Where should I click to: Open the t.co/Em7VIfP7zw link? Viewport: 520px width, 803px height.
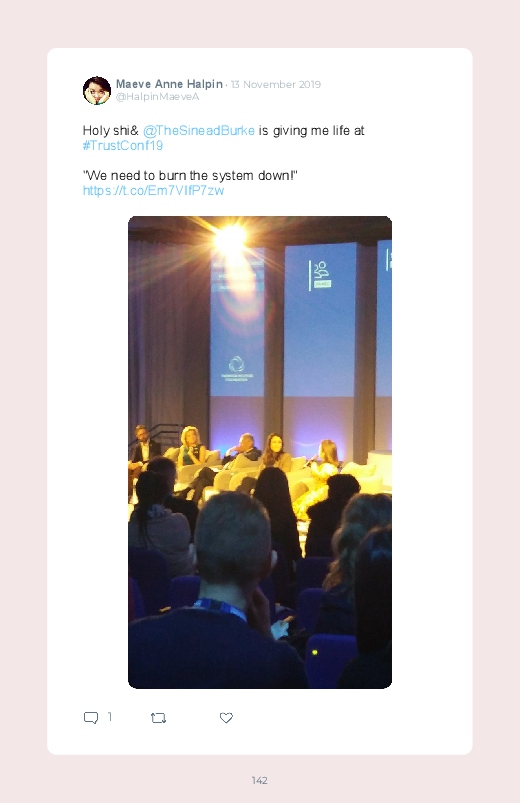pyautogui.click(x=153, y=191)
